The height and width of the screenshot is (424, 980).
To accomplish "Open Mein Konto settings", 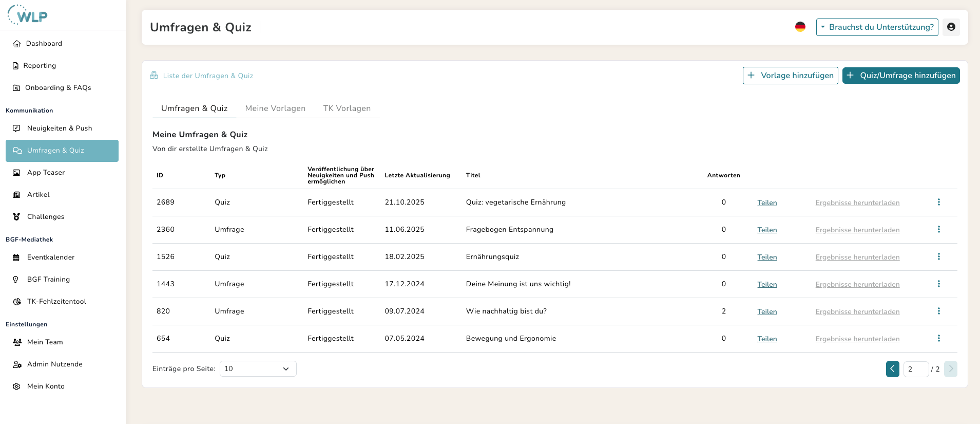I will (x=46, y=386).
